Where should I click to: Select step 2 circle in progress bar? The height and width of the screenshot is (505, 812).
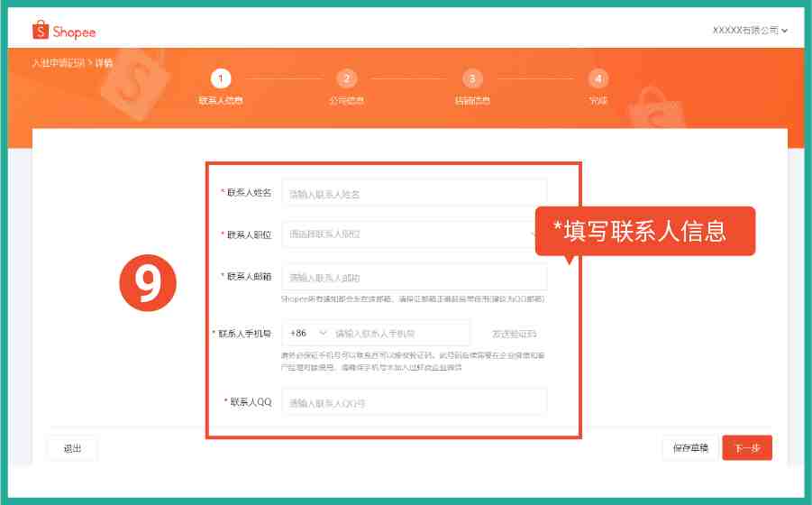[x=346, y=78]
